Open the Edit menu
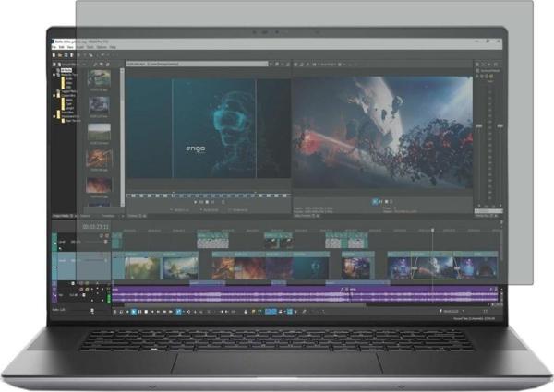The image size is (554, 392). point(62,47)
